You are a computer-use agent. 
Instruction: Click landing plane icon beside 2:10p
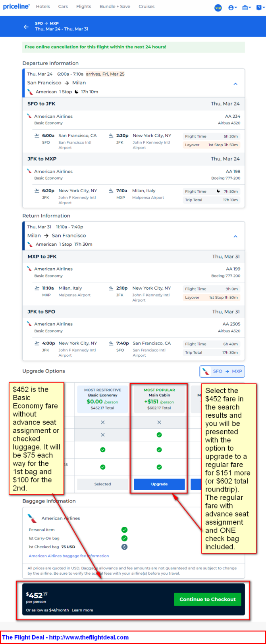[111, 288]
